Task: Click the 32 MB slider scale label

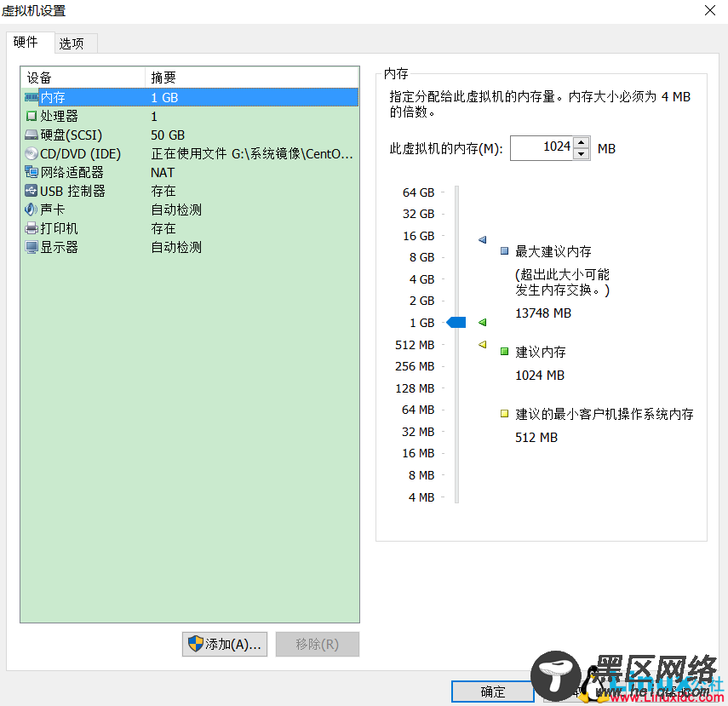Action: pyautogui.click(x=418, y=432)
